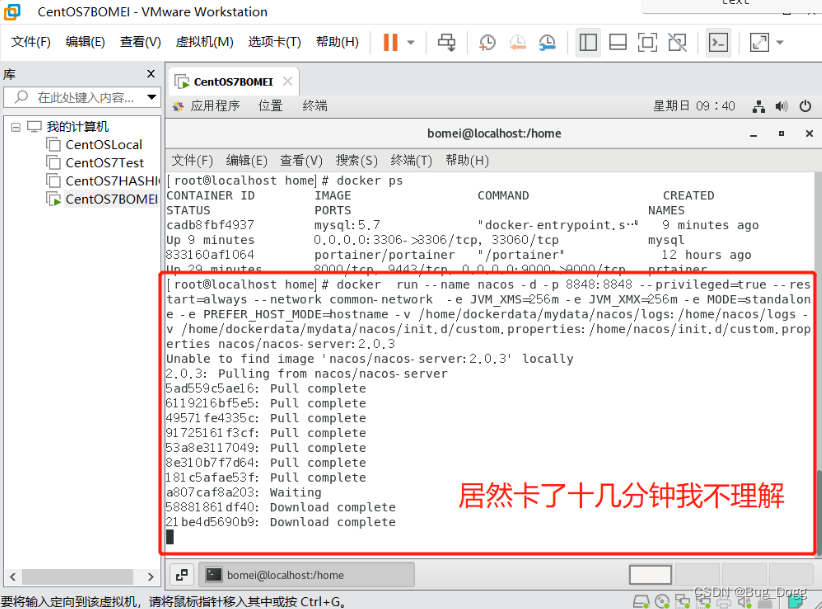Open the 终端 menu in the guest top panel
Screen dimensions: 822x609
[315, 106]
